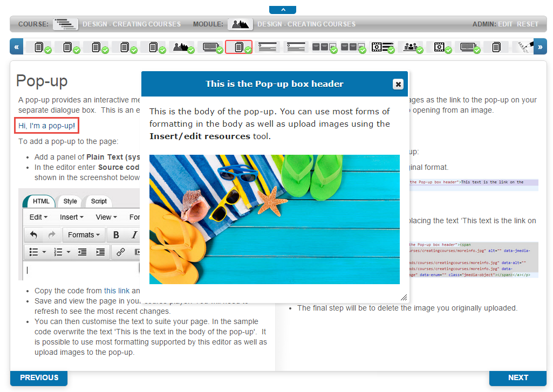
Task: Click the beach flip-flops image in pop-up
Action: [x=274, y=219]
